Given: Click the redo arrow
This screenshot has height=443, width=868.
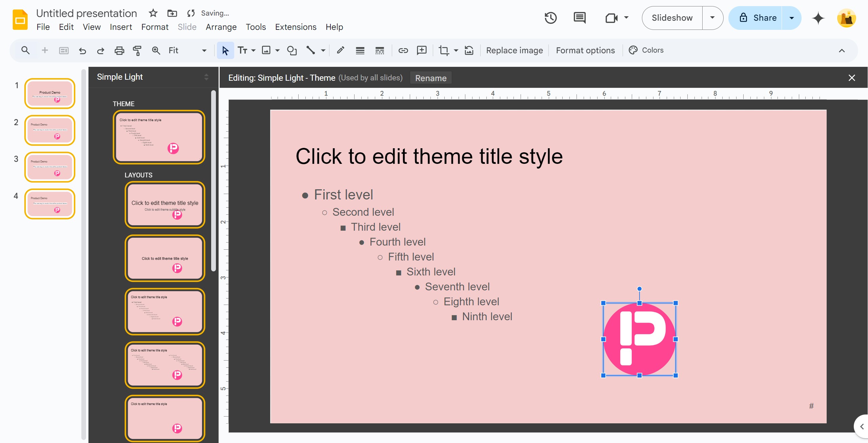Looking at the screenshot, I should point(100,51).
